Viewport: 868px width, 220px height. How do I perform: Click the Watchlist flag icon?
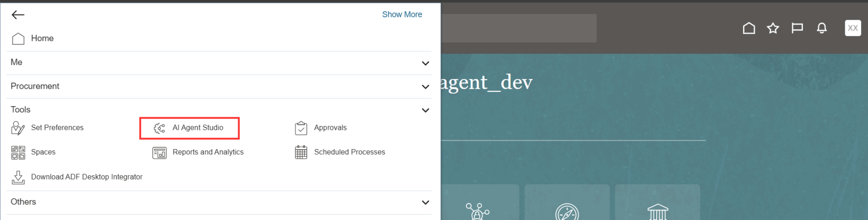[x=797, y=28]
